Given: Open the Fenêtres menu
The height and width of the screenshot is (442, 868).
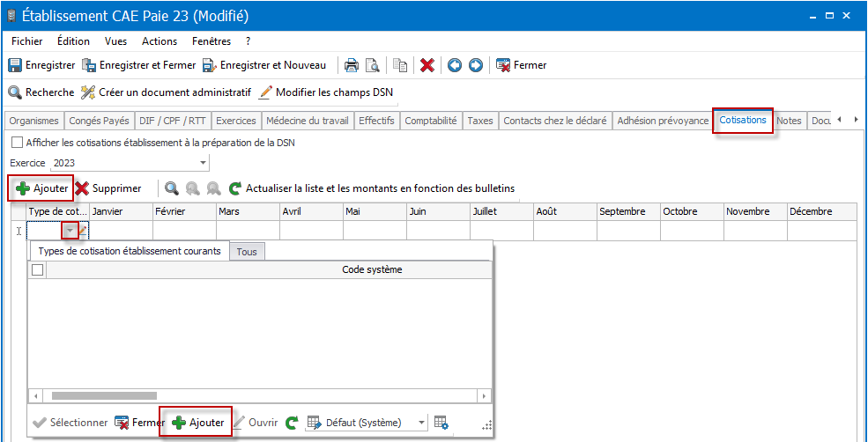Looking at the screenshot, I should pos(211,41).
